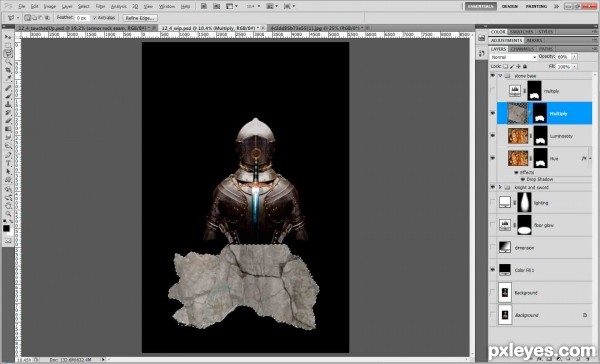The width and height of the screenshot is (600, 364).
Task: Select the Polygonal Lasso tool in toolbox
Action: click(x=8, y=54)
